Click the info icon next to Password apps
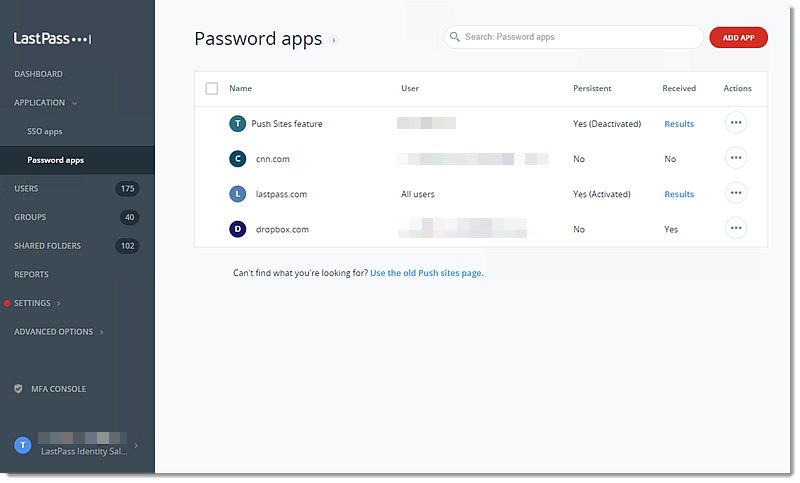The width and height of the screenshot is (800, 483). pos(334,40)
